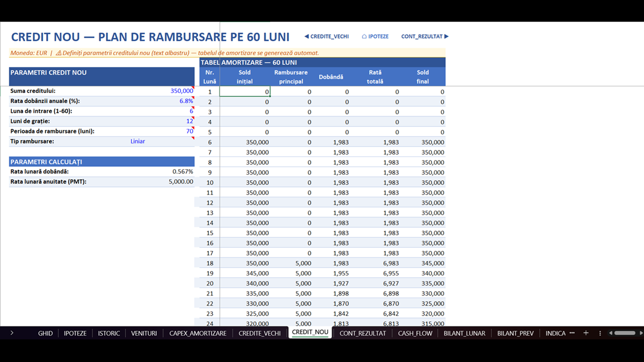The height and width of the screenshot is (362, 644).
Task: Select the Dobândă 1,842 cell in month 23
Action: click(331, 313)
